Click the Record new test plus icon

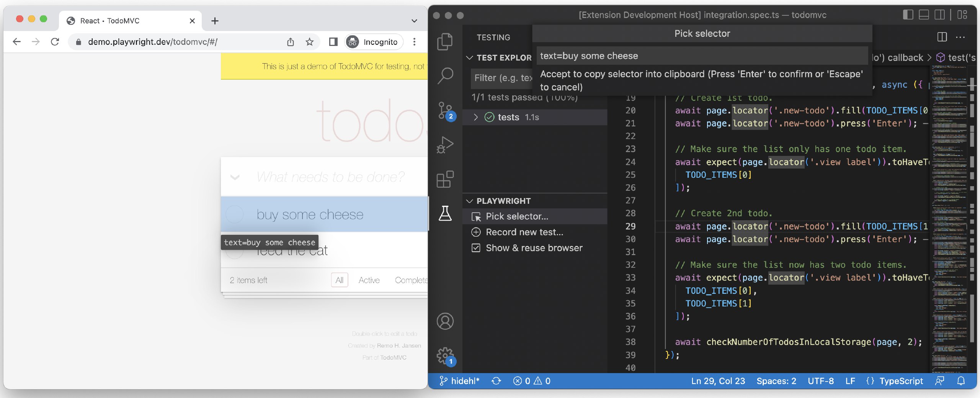click(x=476, y=232)
